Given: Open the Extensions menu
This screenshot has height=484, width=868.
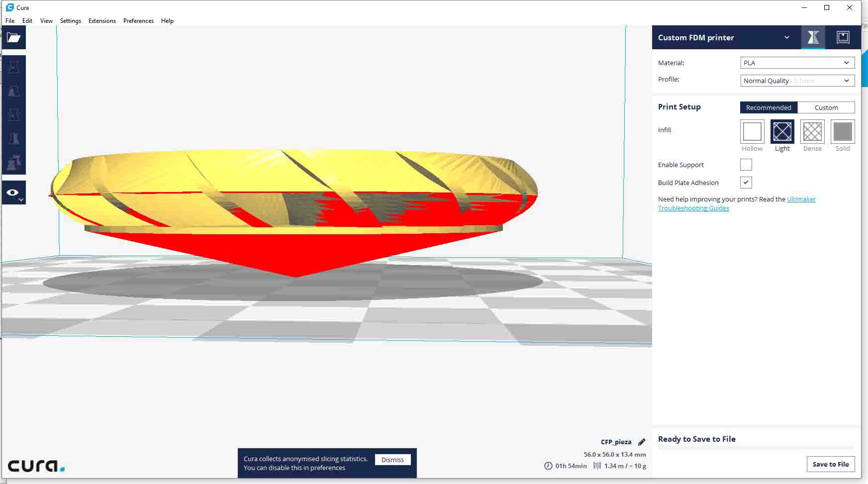Looking at the screenshot, I should pyautogui.click(x=102, y=21).
